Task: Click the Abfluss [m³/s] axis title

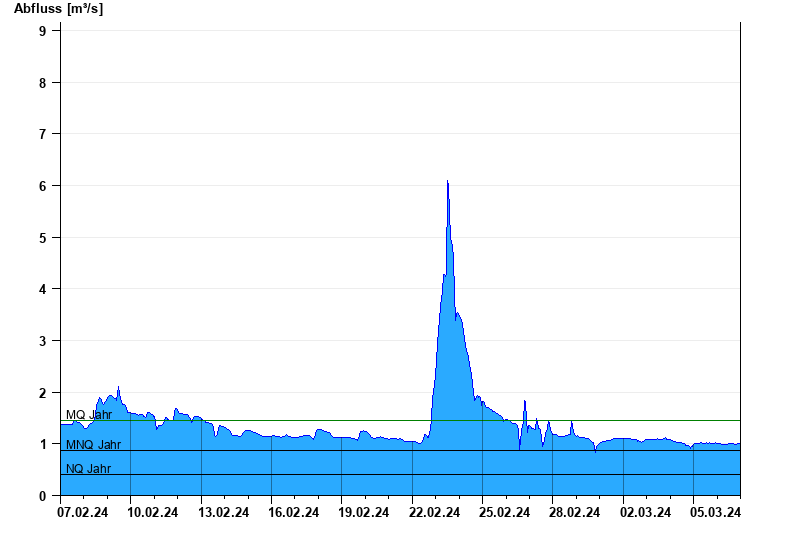Action: [x=58, y=9]
